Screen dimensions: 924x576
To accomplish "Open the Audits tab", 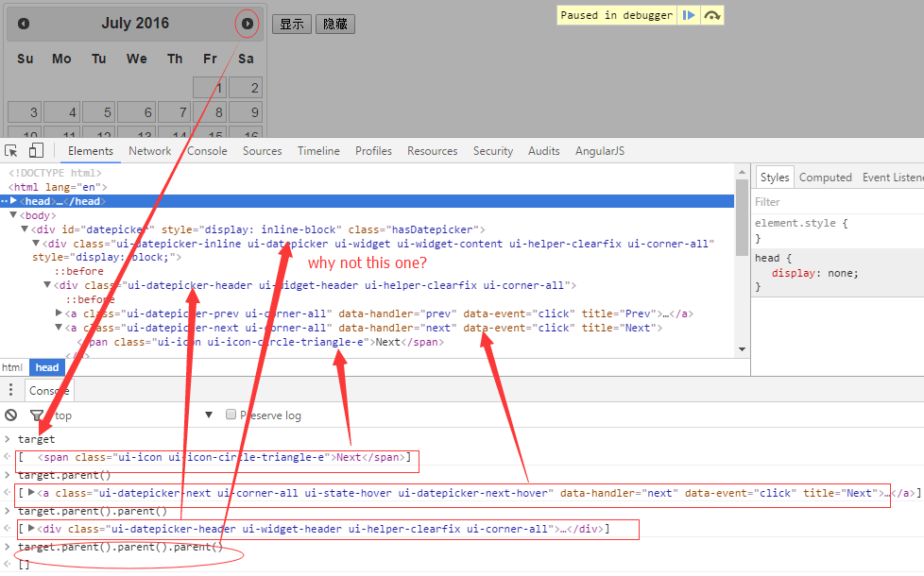I will (x=543, y=151).
